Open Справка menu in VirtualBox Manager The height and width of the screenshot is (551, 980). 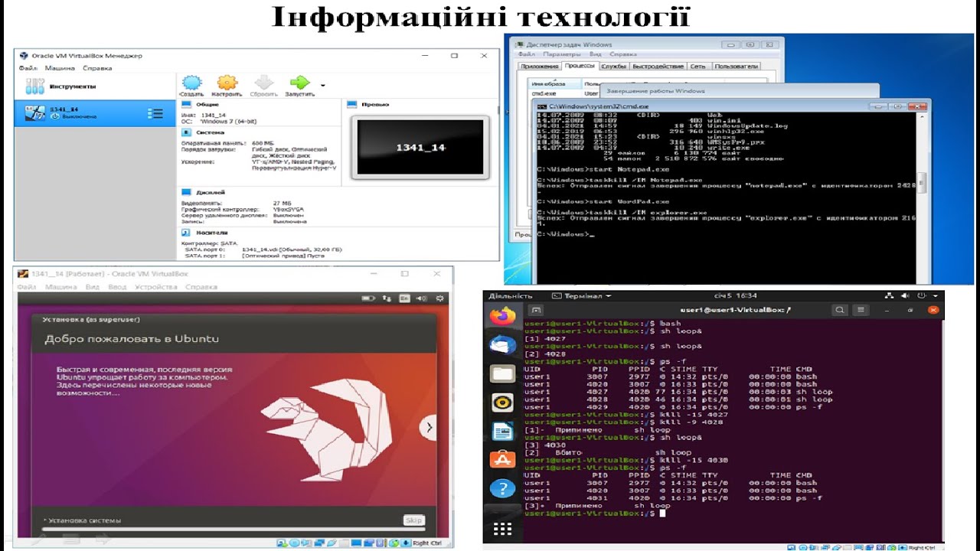point(97,68)
